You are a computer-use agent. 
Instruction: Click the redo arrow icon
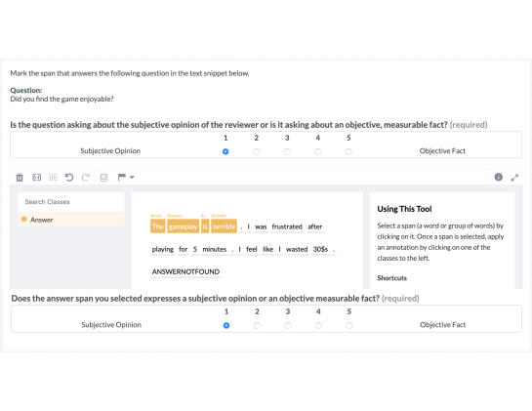coord(86,177)
